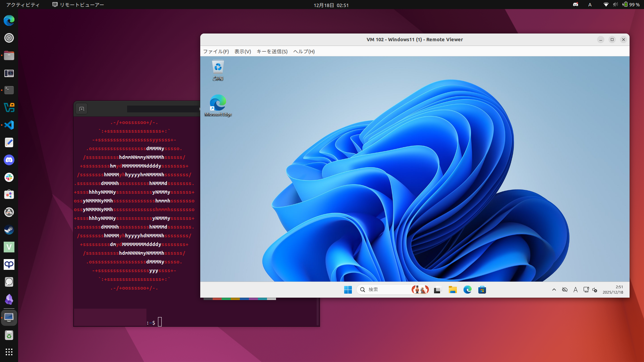644x362 pixels.
Task: Open the ファイル menu in Remote Viewer
Action: (x=216, y=52)
